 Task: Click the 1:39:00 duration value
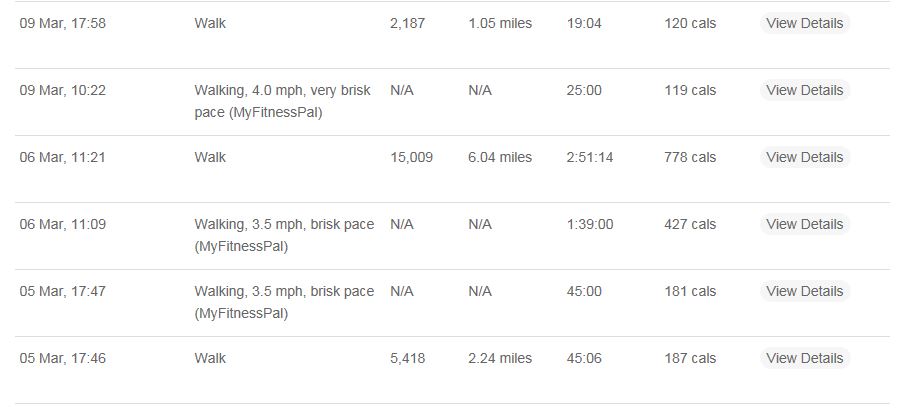click(x=589, y=225)
